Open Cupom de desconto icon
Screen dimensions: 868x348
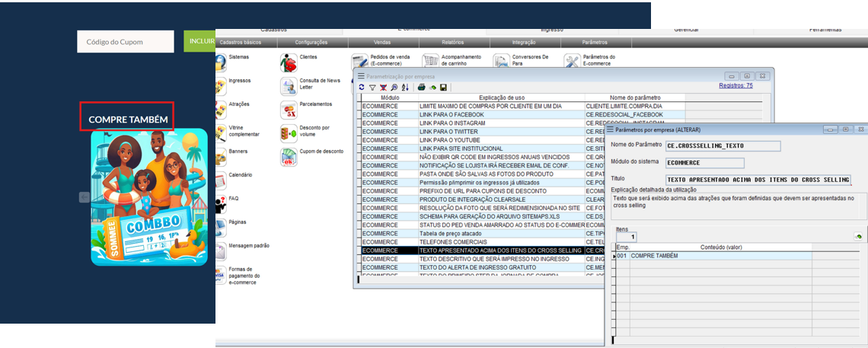289,157
